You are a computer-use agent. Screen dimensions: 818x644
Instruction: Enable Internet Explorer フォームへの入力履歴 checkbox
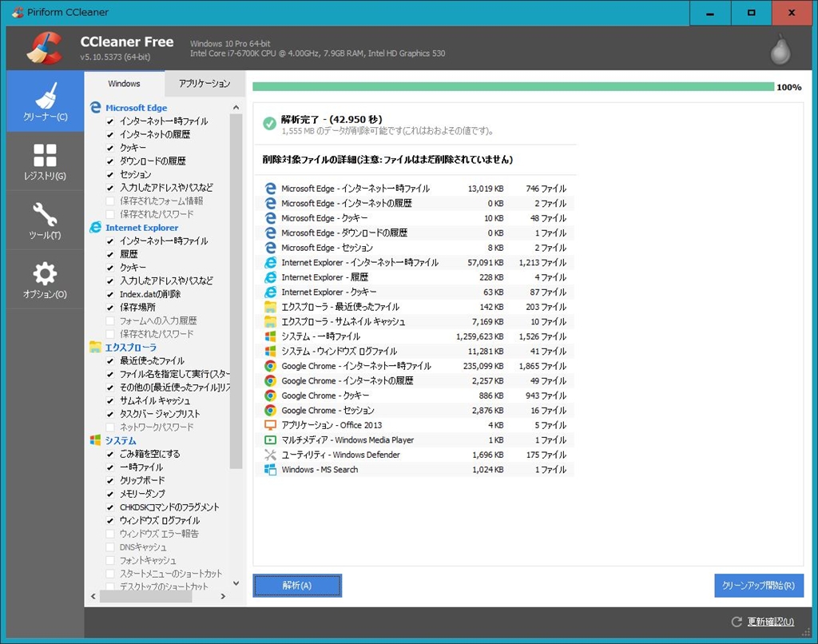pos(110,320)
